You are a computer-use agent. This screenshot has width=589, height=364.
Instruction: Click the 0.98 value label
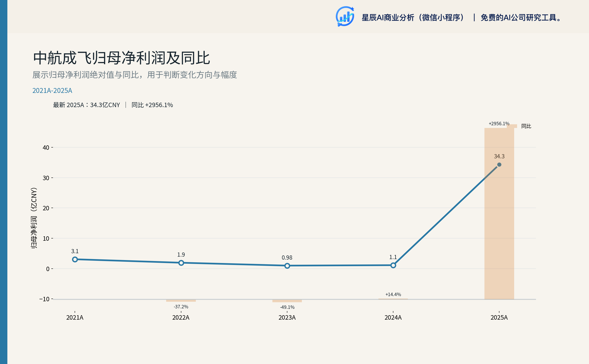click(x=287, y=258)
